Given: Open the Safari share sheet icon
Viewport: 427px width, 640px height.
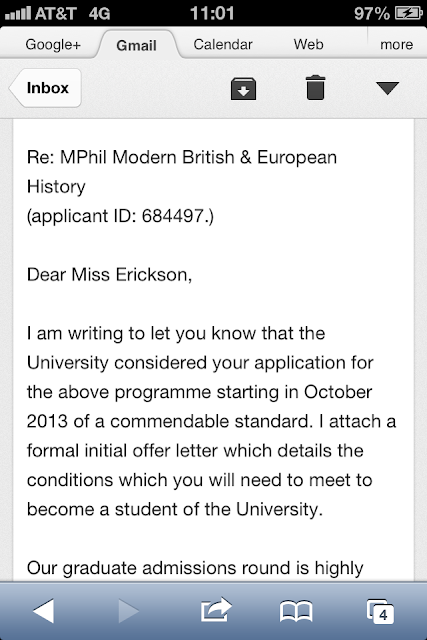Looking at the screenshot, I should 216,609.
